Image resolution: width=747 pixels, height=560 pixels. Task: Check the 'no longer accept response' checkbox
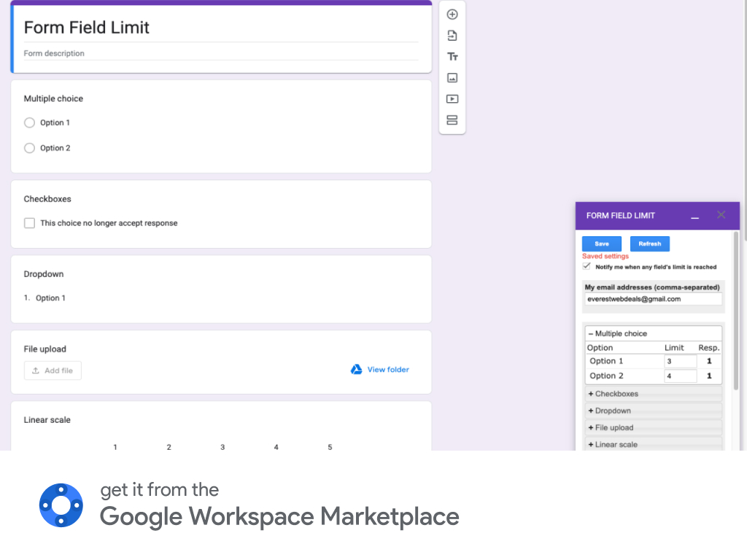click(30, 223)
